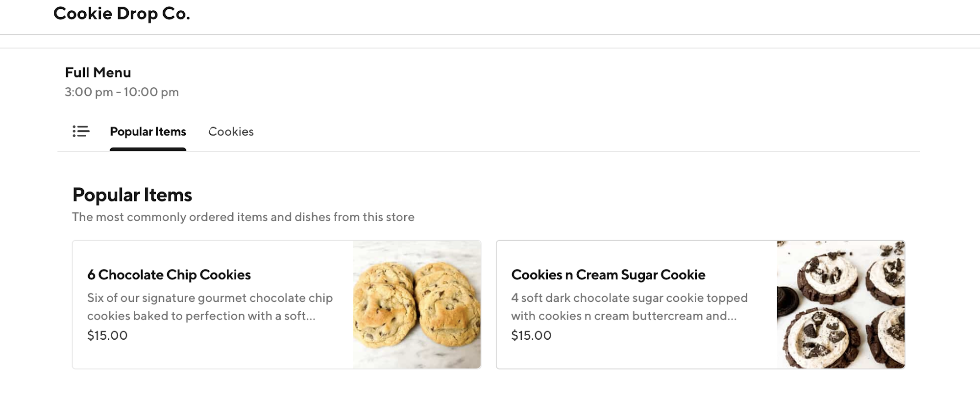Viewport: 980px width, 399px height.
Task: Click the $15.00 price on sugar cookie card
Action: (531, 335)
